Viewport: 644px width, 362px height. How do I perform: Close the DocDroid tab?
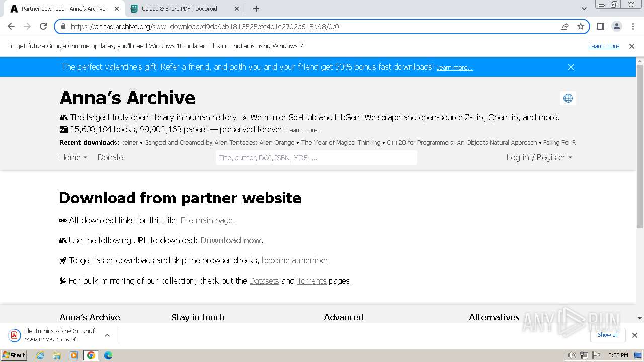tap(237, 9)
